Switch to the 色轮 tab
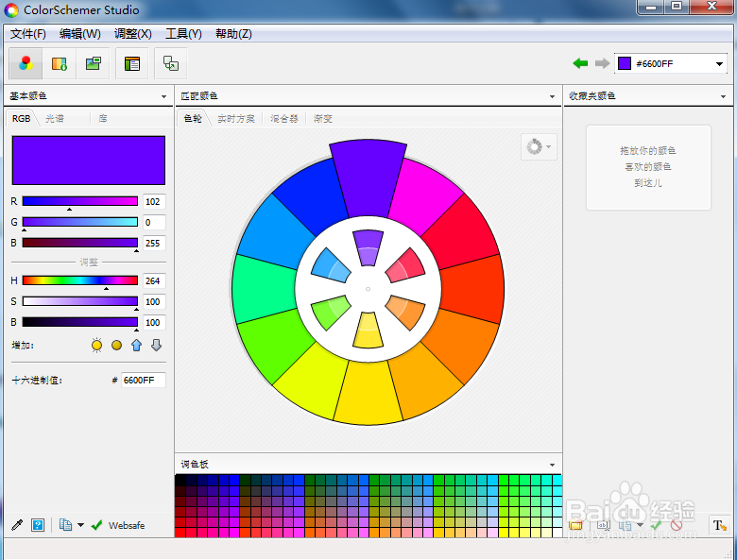The image size is (737, 560). [x=193, y=118]
